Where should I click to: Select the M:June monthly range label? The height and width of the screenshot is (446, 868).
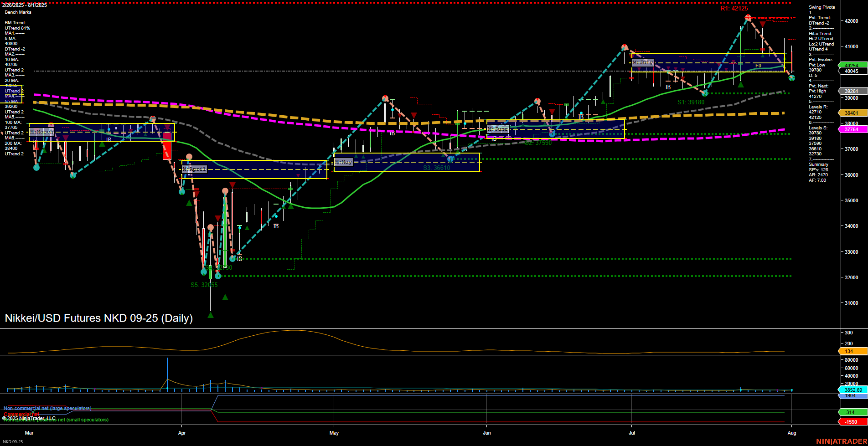coord(497,129)
